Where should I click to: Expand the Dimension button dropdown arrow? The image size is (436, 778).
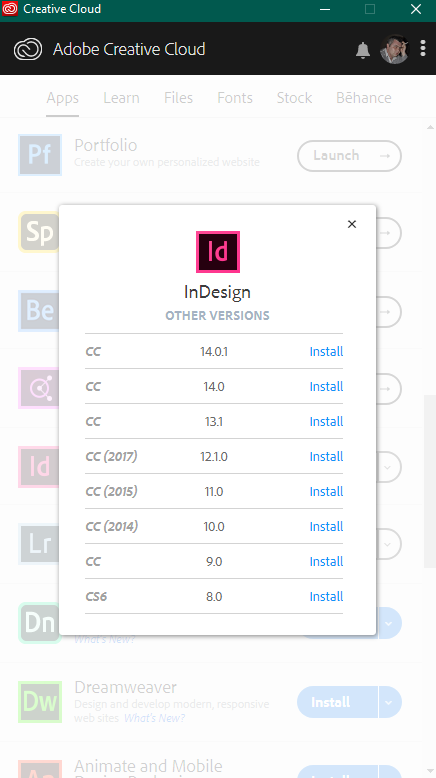click(x=389, y=623)
